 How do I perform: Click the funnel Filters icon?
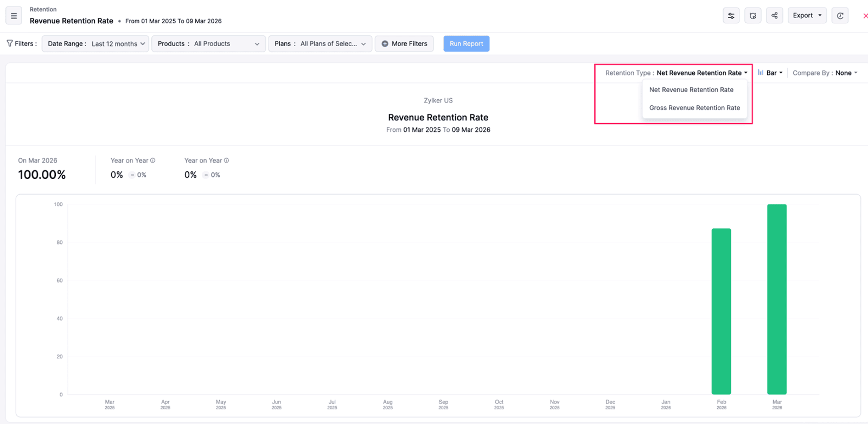pos(10,43)
